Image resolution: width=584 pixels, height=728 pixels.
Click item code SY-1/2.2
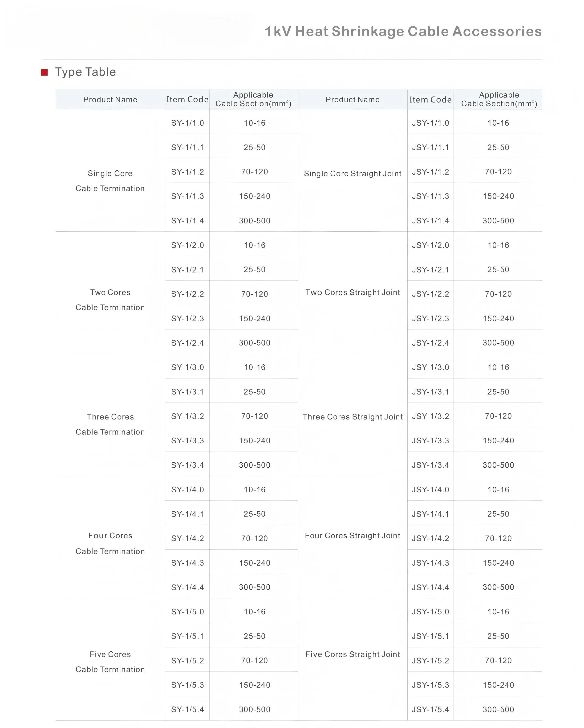pyautogui.click(x=187, y=294)
